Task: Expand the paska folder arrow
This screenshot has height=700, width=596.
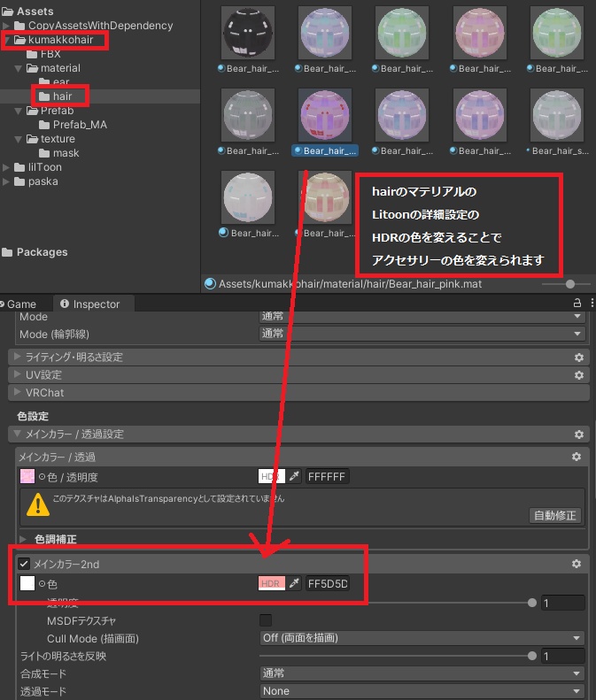Action: click(6, 181)
